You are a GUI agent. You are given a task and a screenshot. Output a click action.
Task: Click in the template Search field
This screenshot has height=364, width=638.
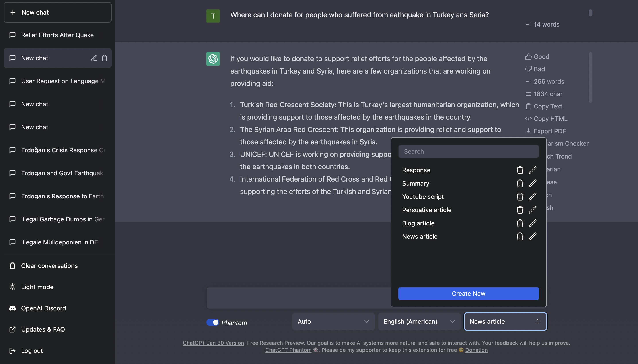[x=469, y=151]
